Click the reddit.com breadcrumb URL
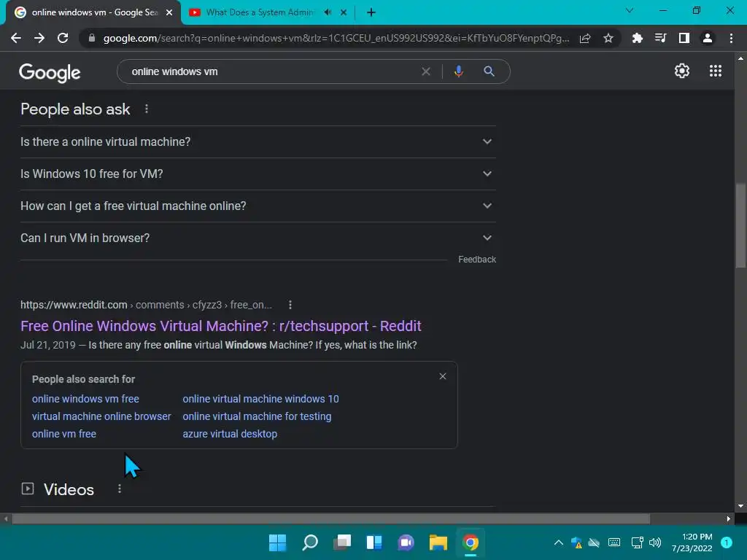Viewport: 747px width, 560px height. 146,305
